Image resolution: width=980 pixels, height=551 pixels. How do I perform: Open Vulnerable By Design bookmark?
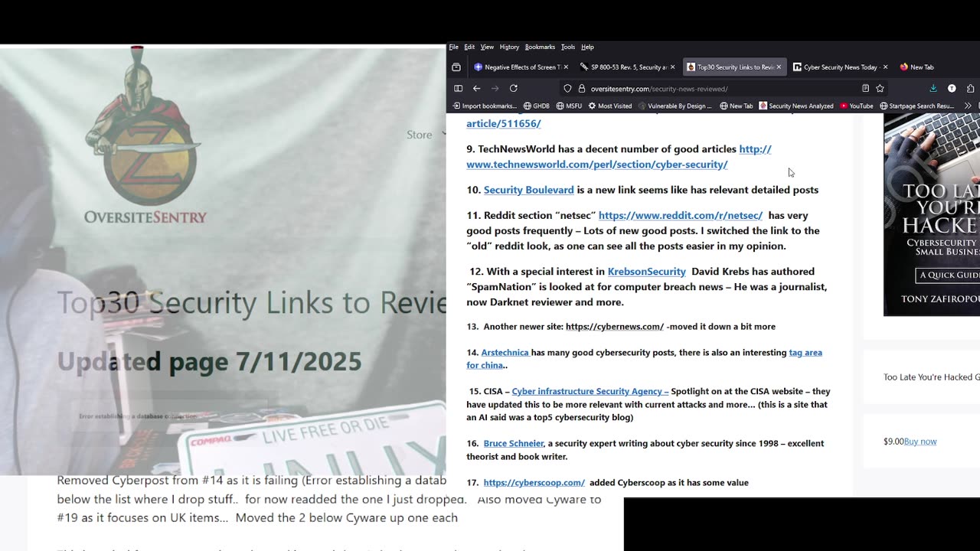click(x=675, y=106)
